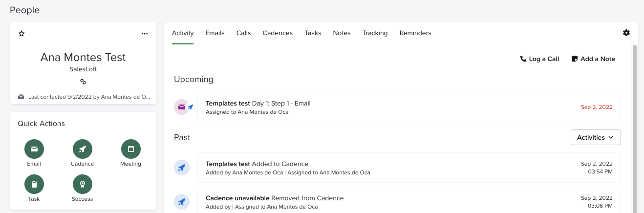
Task: Open the Cadences tab
Action: pyautogui.click(x=277, y=33)
